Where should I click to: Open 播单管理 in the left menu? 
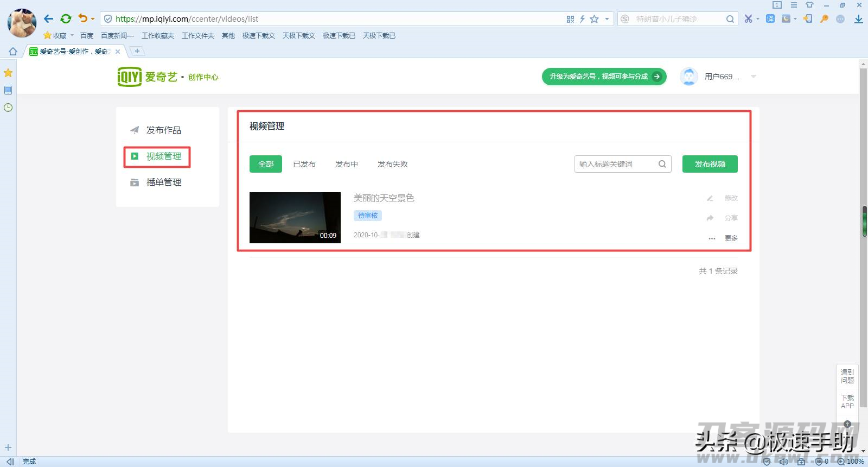tap(163, 182)
